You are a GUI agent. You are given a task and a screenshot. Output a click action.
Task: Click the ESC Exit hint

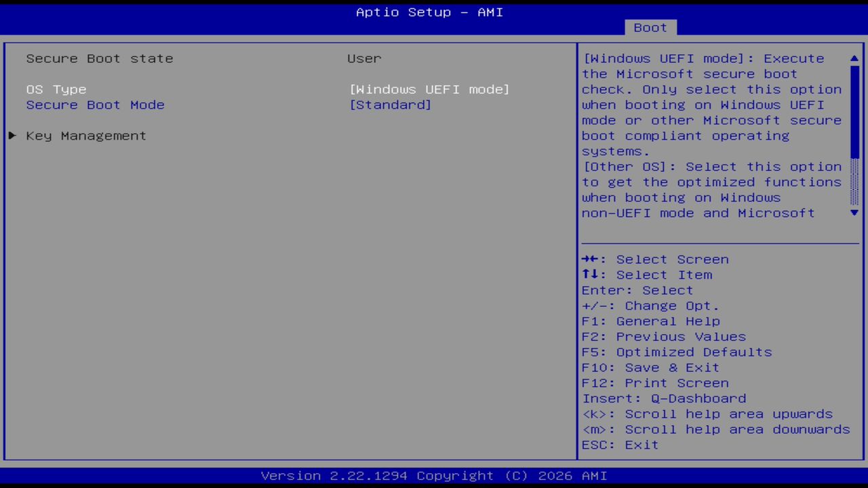[x=619, y=445]
